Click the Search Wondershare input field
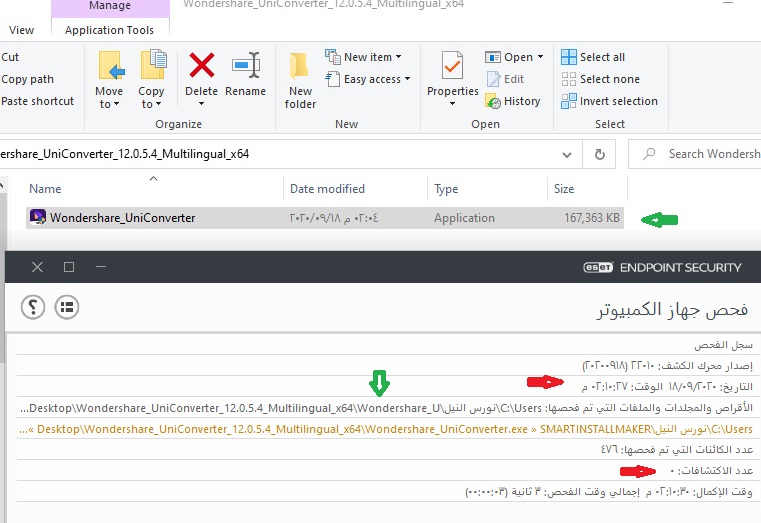The image size is (761, 523). (x=712, y=154)
